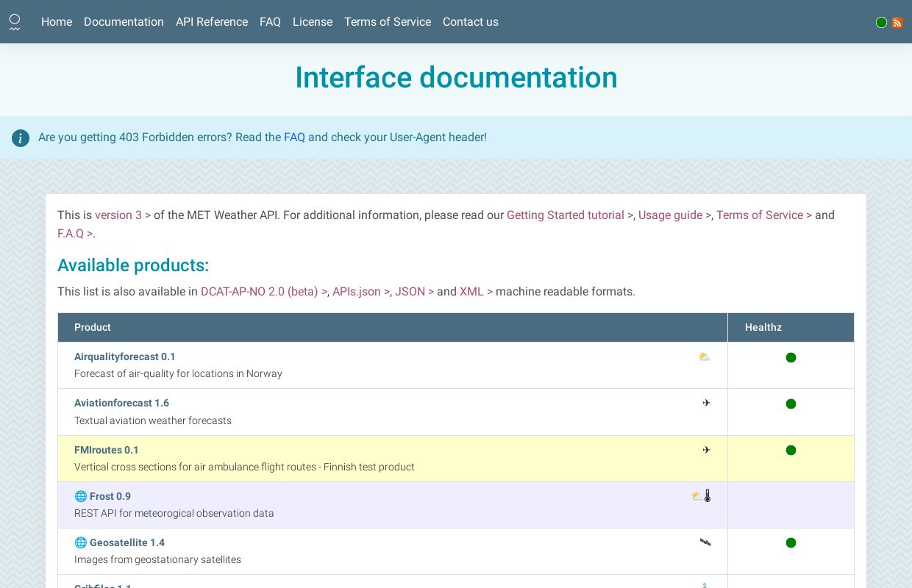Open License menu item
Viewport: 912px width, 588px height.
[x=313, y=22]
